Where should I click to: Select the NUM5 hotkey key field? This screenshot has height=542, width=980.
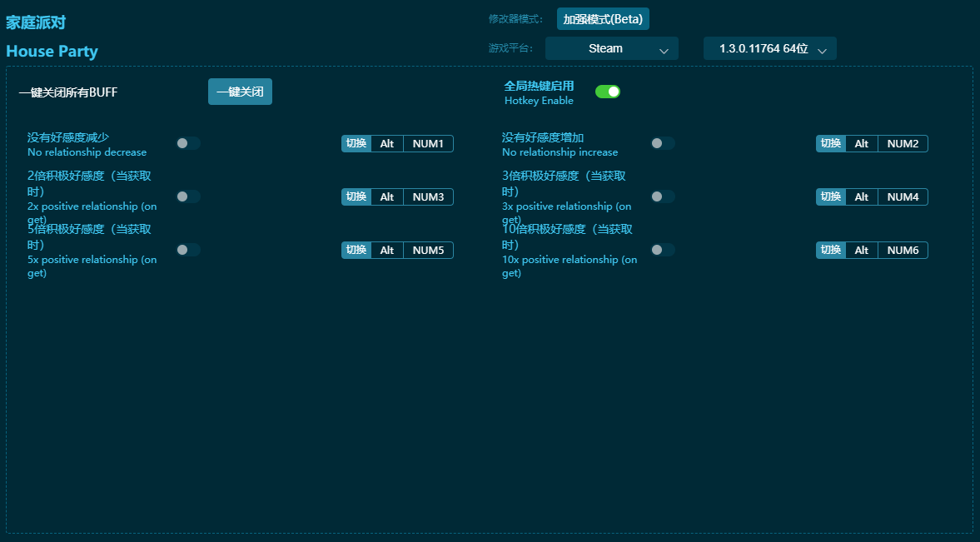(x=428, y=250)
